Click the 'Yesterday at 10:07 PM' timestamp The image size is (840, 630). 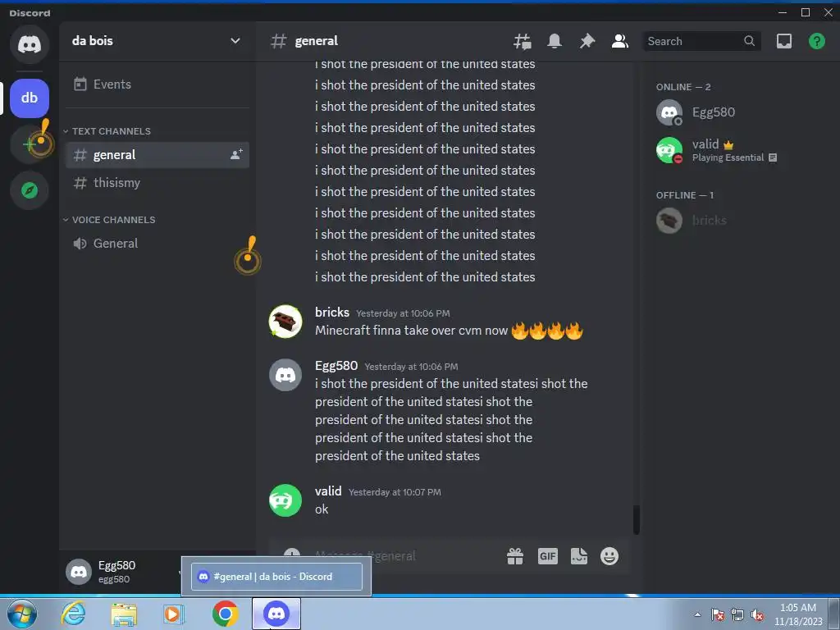[x=395, y=492]
